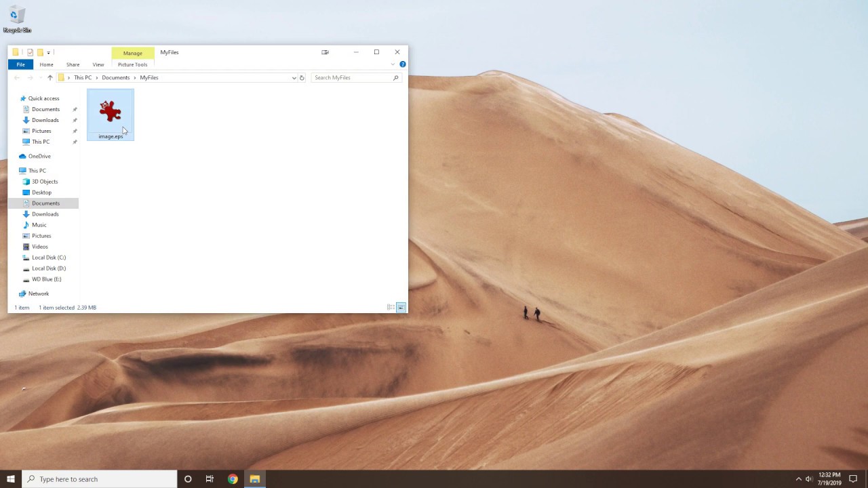Click the image.eps file name label
868x488 pixels.
[x=111, y=136]
